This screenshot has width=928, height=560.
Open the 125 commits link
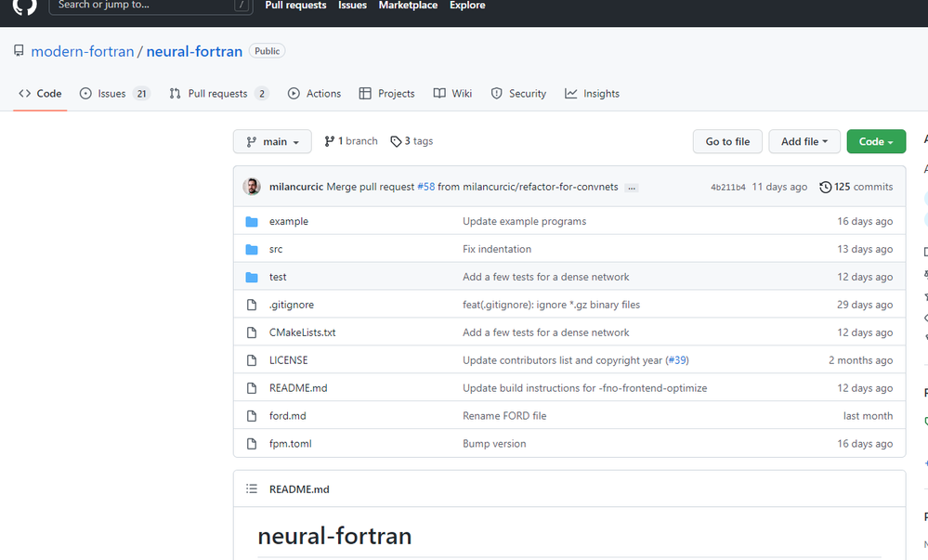click(x=856, y=187)
